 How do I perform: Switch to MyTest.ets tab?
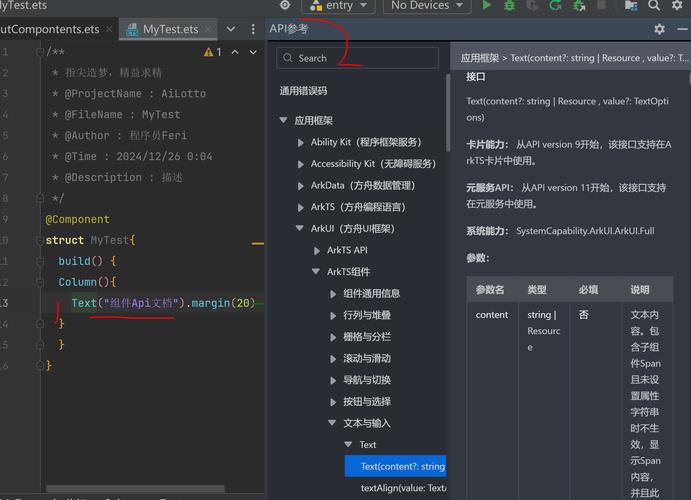(170, 29)
